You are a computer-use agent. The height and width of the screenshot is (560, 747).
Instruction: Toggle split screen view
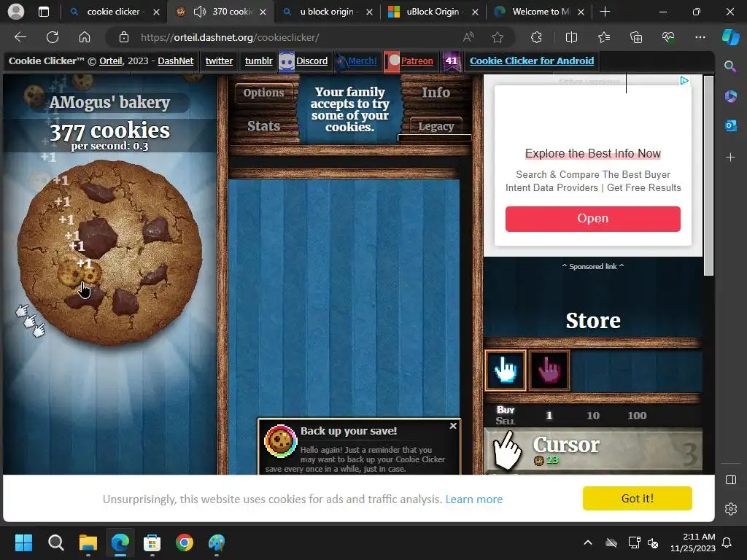(571, 37)
